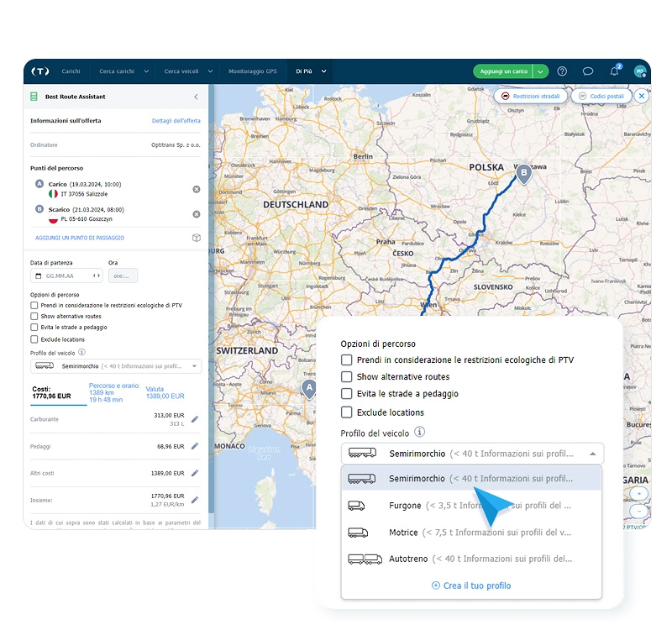The image size is (672, 630).
Task: Edit the Carburante cost with the pencil
Action: click(195, 418)
